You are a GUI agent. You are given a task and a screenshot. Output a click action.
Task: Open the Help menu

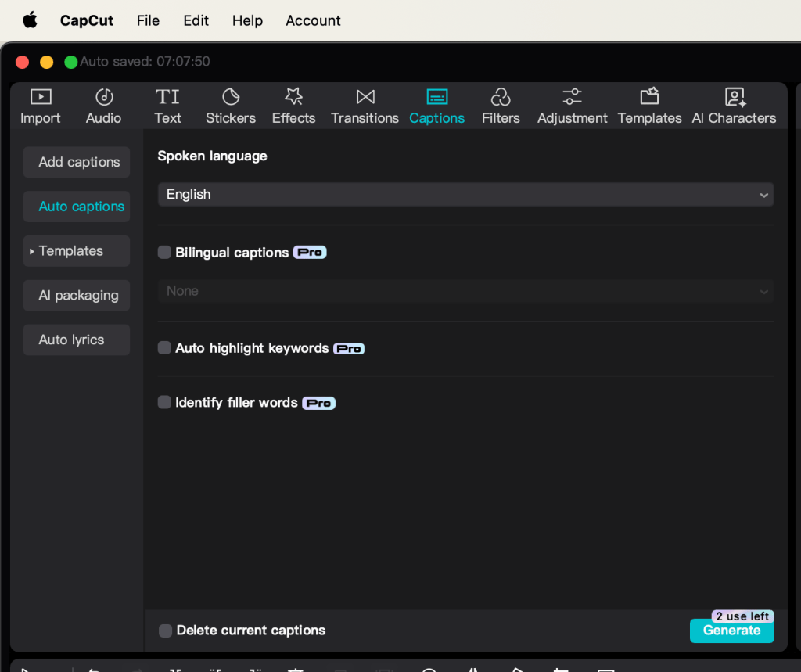pos(247,20)
